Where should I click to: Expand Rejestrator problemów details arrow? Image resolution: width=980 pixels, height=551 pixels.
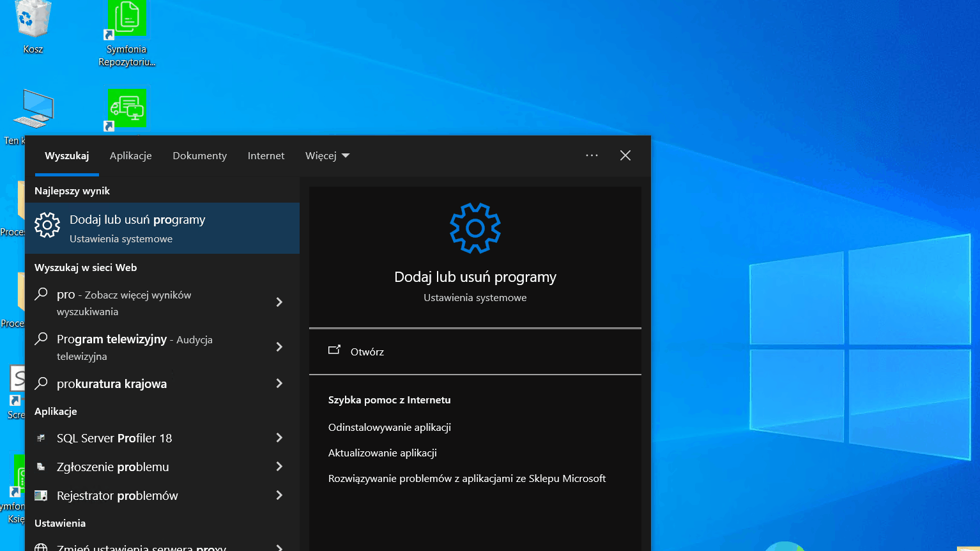pos(279,495)
